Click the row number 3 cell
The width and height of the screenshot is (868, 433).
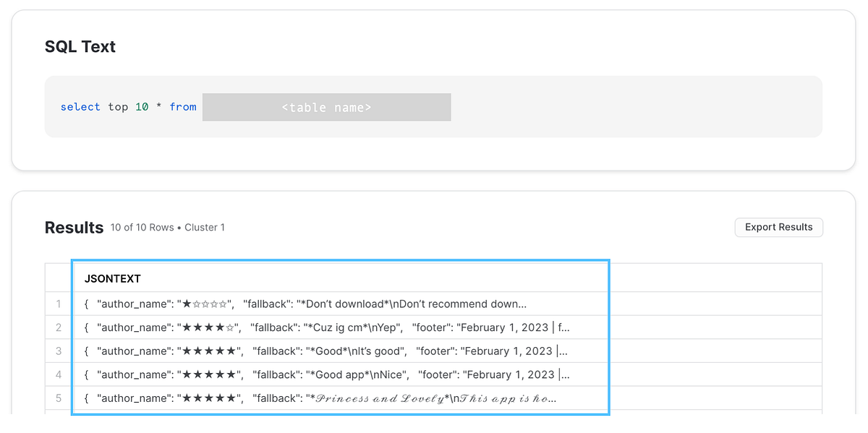(59, 351)
